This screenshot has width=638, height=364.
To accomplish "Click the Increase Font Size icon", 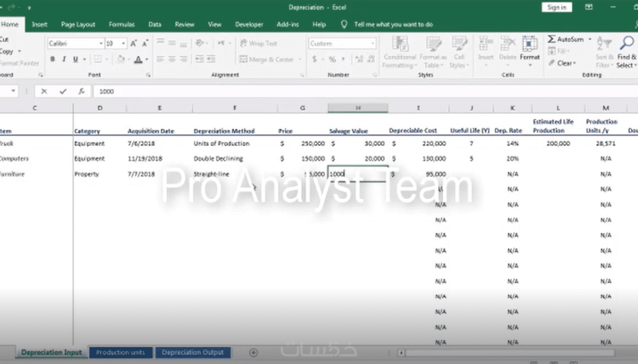I will coord(134,43).
